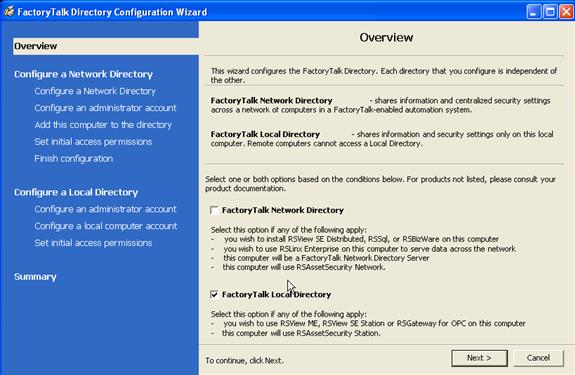Select local directory Set initial access permissions
Viewport: 575px width, 375px height.
pos(93,243)
